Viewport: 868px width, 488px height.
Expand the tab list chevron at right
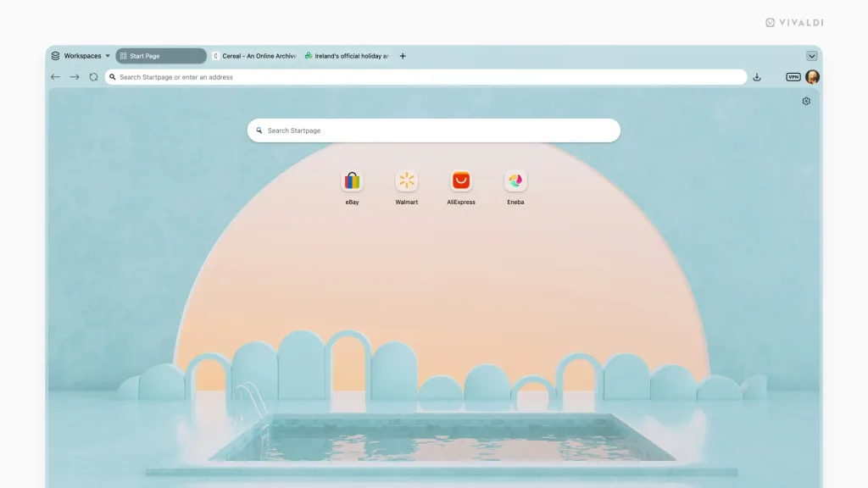pyautogui.click(x=811, y=56)
